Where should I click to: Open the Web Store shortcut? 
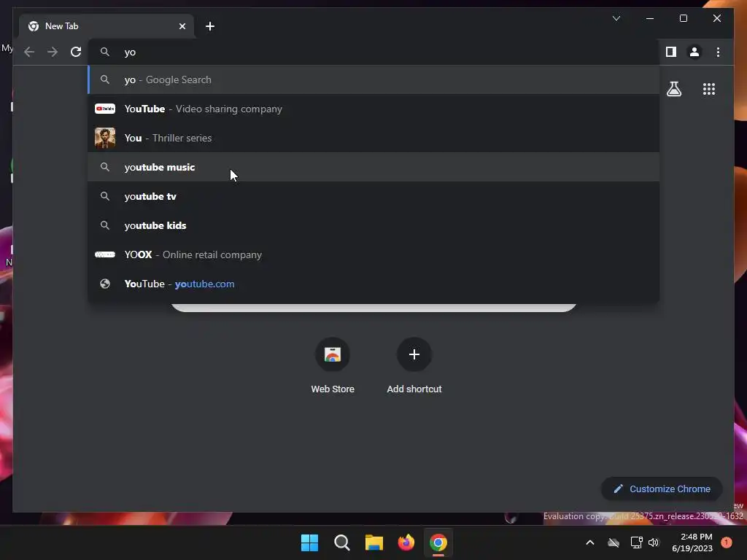click(x=333, y=366)
